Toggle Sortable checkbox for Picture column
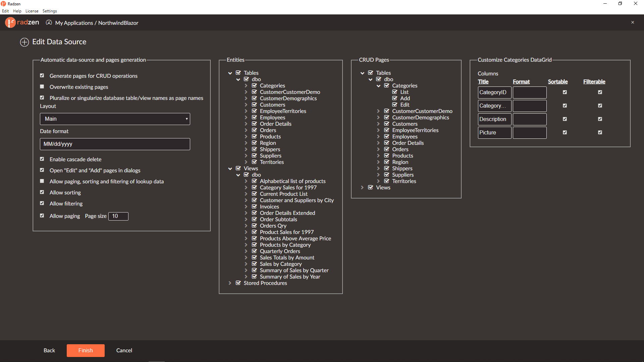Image resolution: width=644 pixels, height=362 pixels. (565, 132)
